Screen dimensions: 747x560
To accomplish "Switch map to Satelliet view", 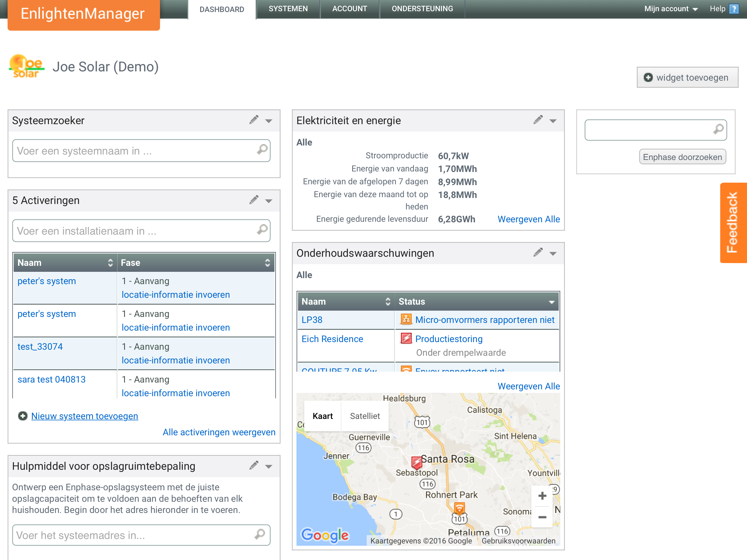I will point(365,416).
